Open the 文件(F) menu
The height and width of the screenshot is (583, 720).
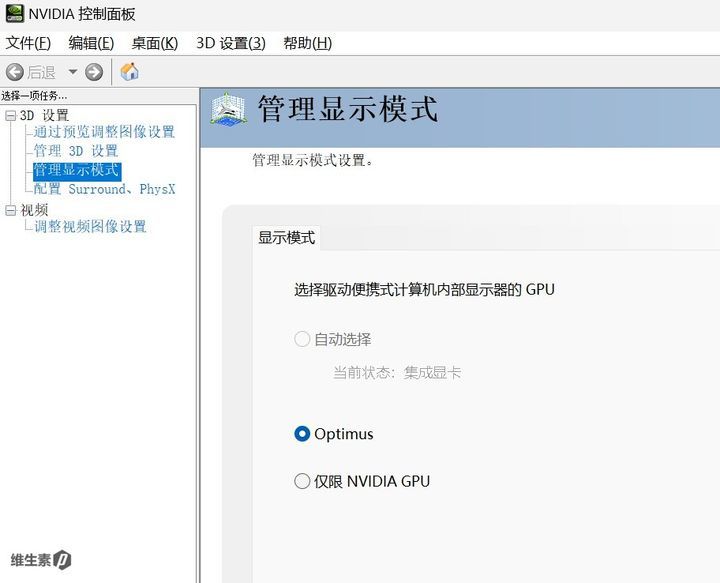[x=28, y=43]
